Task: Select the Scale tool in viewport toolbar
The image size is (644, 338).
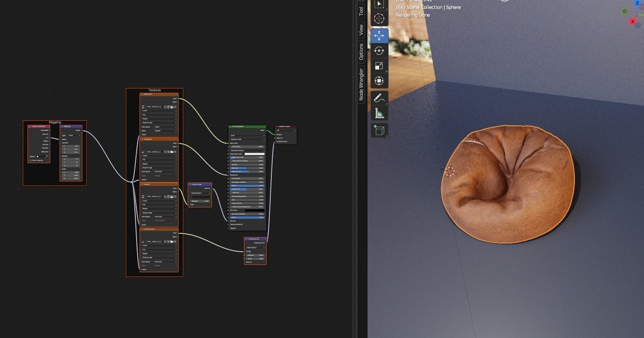Action: tap(379, 65)
